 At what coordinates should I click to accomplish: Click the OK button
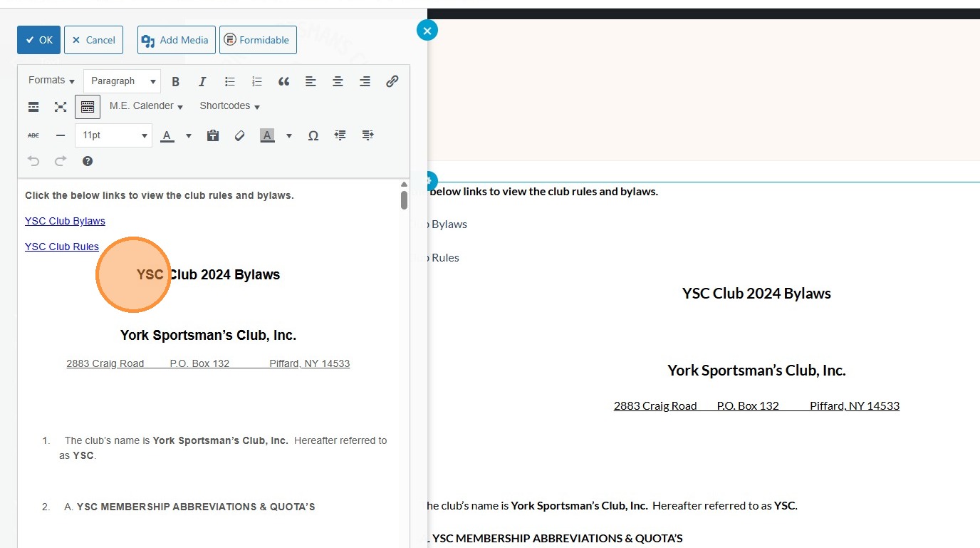pyautogui.click(x=39, y=40)
